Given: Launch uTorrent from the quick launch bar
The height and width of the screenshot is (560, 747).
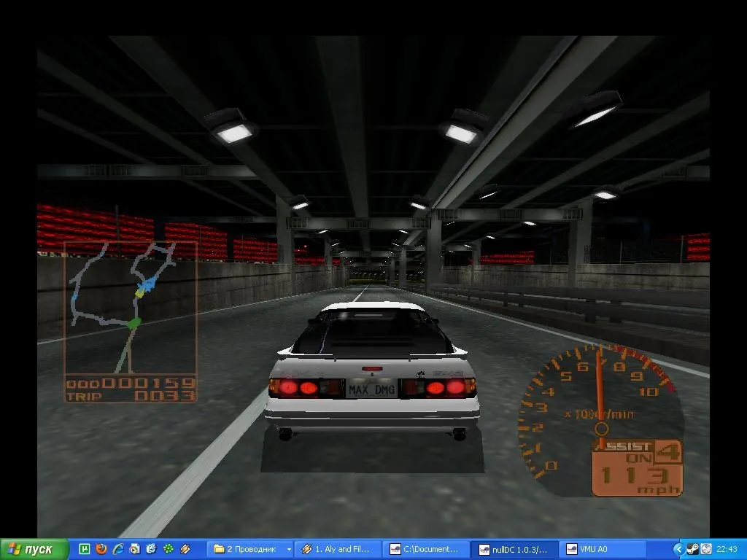Looking at the screenshot, I should coord(85,549).
